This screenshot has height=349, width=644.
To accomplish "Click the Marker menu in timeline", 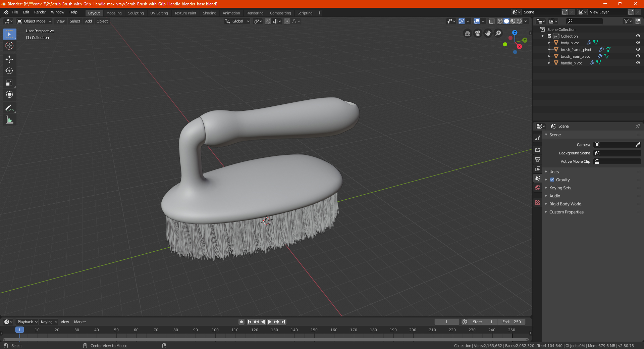I will tap(80, 322).
